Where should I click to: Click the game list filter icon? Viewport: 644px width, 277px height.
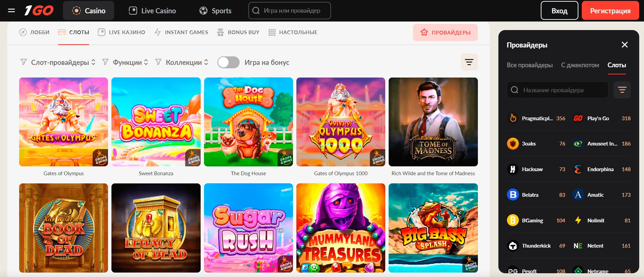(x=469, y=62)
